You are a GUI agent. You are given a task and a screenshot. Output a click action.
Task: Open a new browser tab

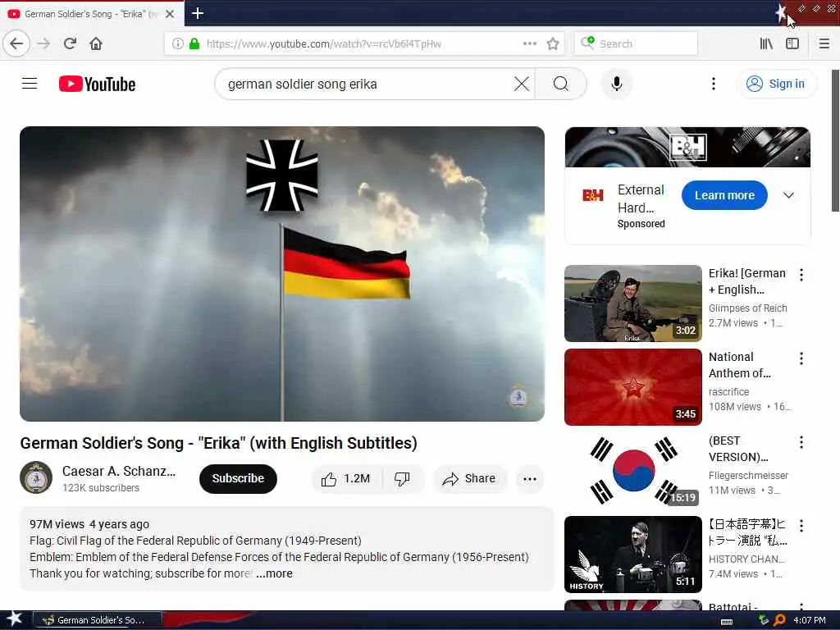pyautogui.click(x=198, y=13)
